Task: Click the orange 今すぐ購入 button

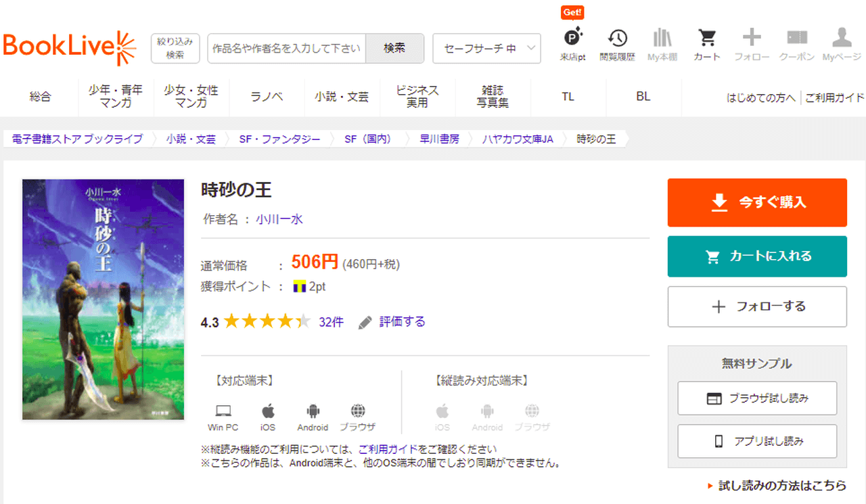Action: (x=757, y=202)
